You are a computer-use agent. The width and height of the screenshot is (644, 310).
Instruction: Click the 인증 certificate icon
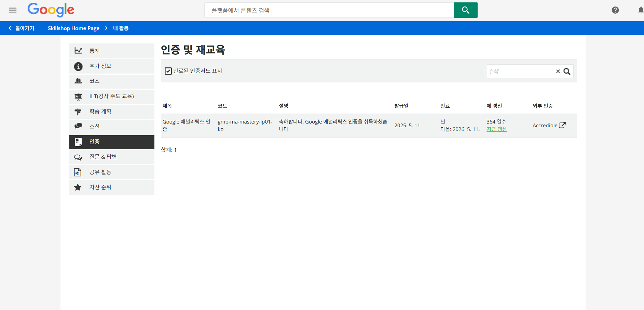pos(78,142)
